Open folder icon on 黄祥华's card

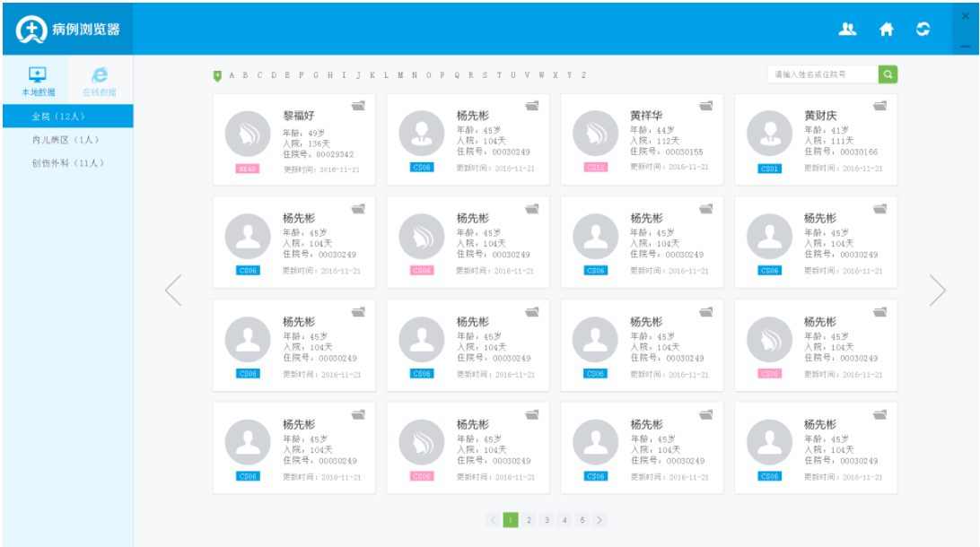[x=706, y=106]
